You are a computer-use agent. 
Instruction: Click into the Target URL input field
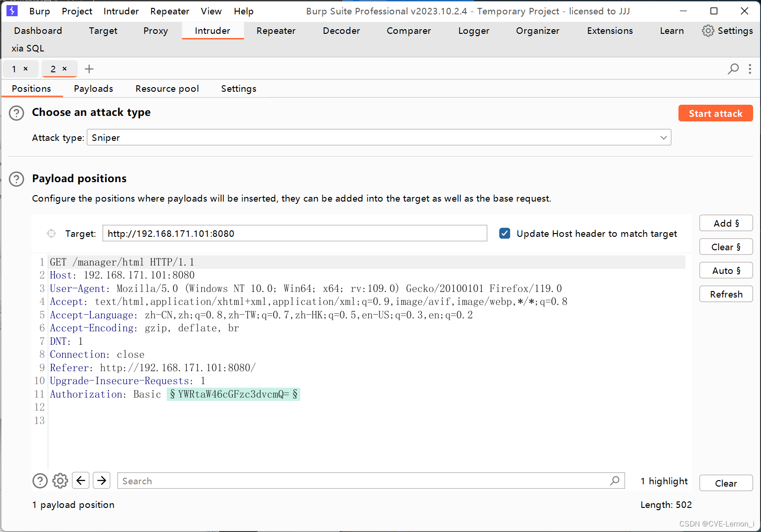tap(294, 234)
